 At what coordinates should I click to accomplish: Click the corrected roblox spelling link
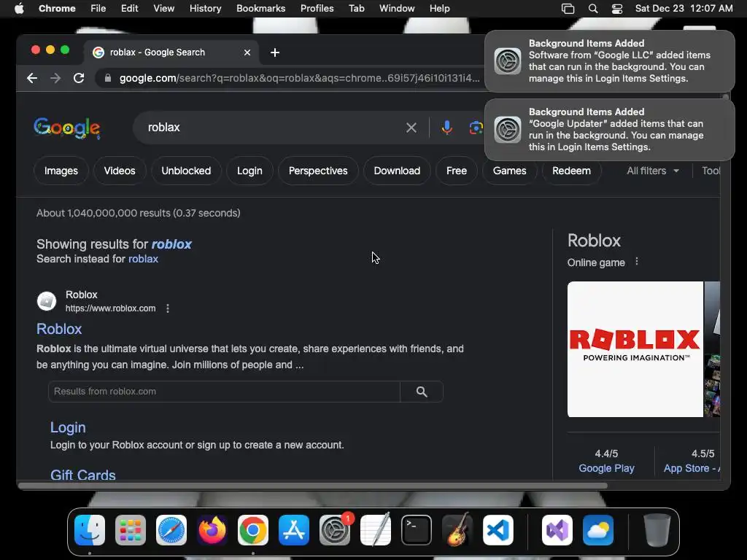[x=171, y=244]
